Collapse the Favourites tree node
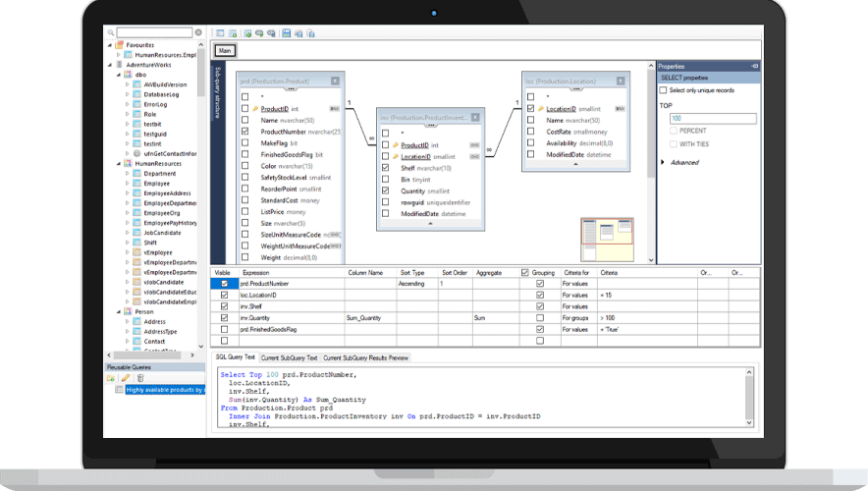This screenshot has height=491, width=868. 110,45
